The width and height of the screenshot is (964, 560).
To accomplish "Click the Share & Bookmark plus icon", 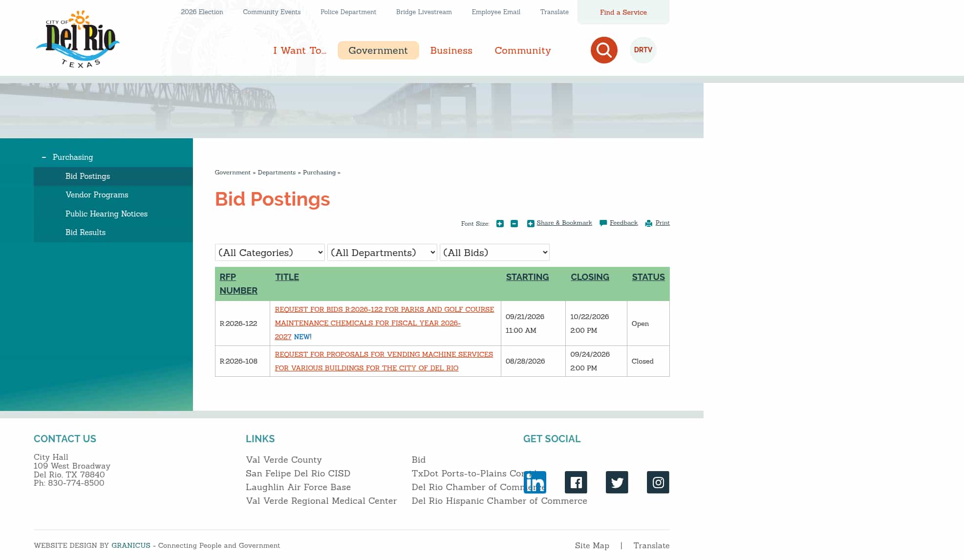I will pos(531,224).
